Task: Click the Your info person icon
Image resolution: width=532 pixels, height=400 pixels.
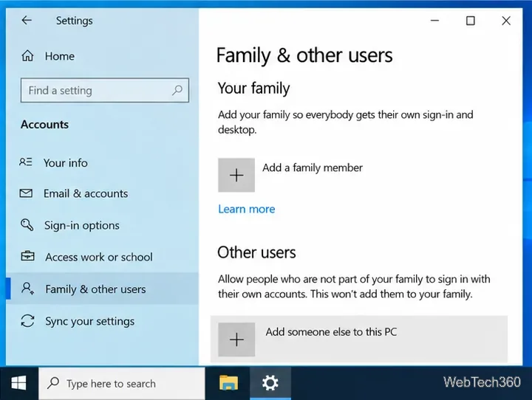Action: tap(26, 162)
